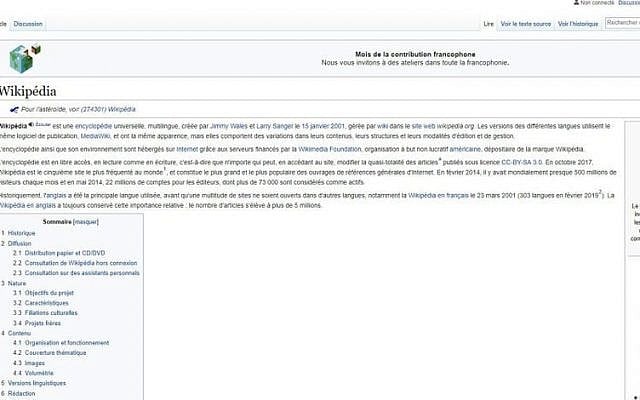Jump to 4.2 Couverture thématique
The width and height of the screenshot is (640, 400).
50,353
